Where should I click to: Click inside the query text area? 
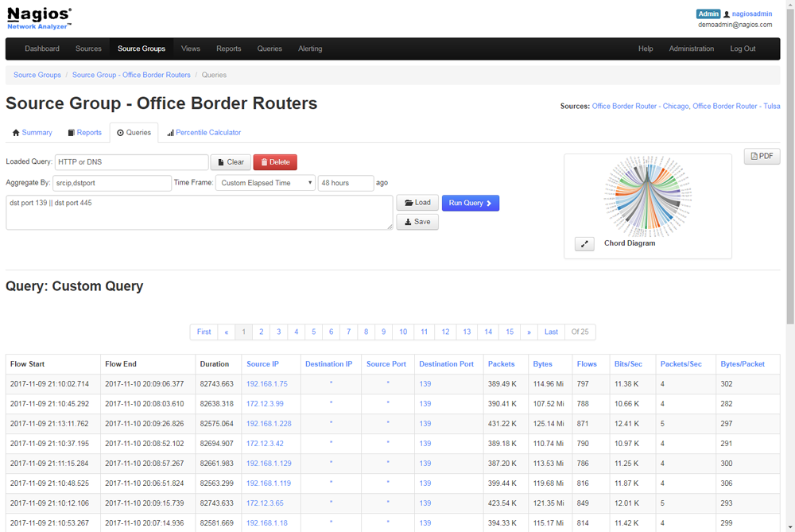coord(199,212)
